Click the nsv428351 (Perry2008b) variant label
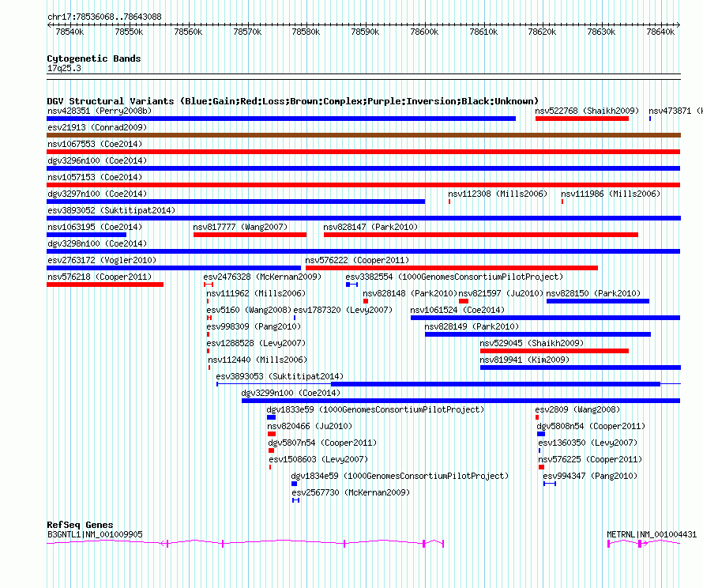 (100, 111)
